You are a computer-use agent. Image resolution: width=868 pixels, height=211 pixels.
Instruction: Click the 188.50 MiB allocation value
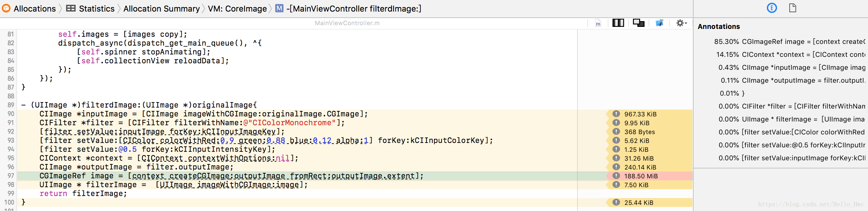[x=641, y=176]
